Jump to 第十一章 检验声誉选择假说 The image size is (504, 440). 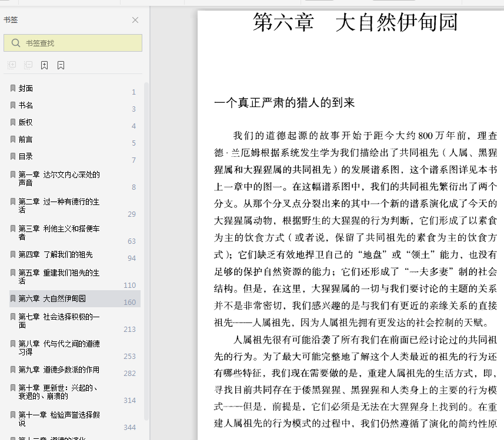click(59, 418)
